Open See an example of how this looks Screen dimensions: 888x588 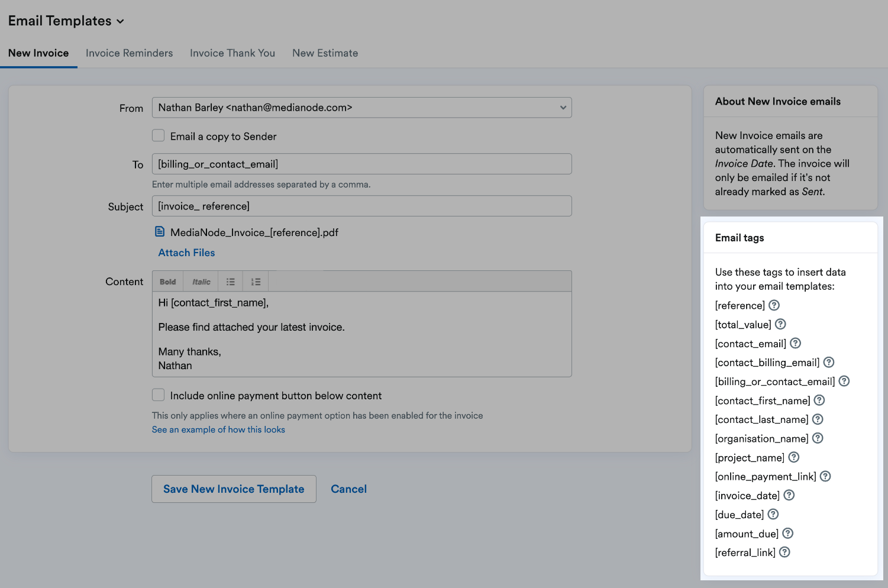218,429
